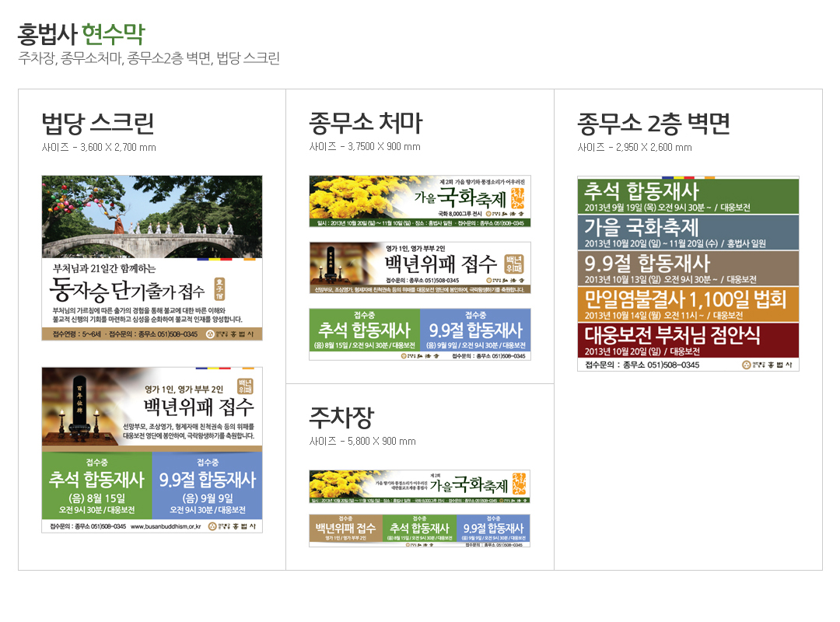
Task: Click the orange seal on 주차장 국화축제 banner
Action: point(519,484)
